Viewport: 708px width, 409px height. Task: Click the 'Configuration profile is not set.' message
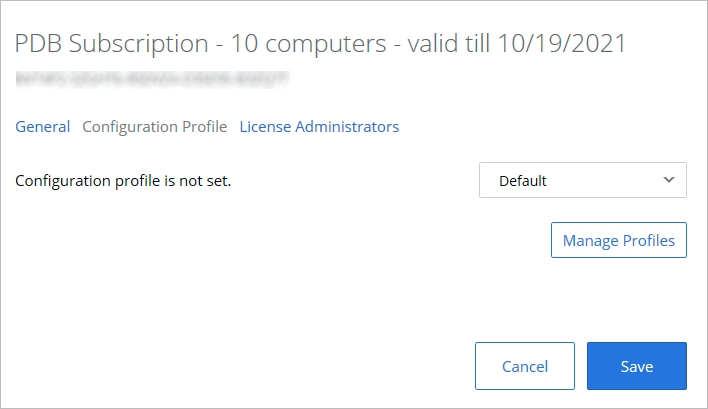tap(124, 181)
